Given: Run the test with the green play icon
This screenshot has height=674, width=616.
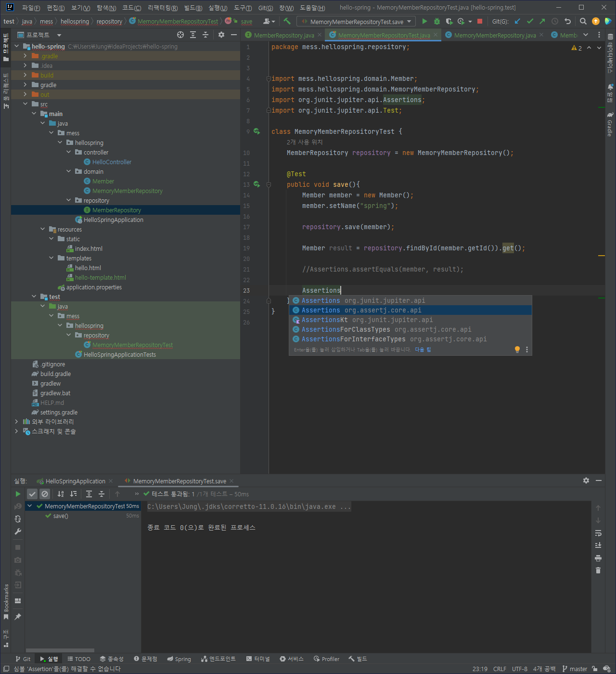Looking at the screenshot, I should tap(424, 21).
